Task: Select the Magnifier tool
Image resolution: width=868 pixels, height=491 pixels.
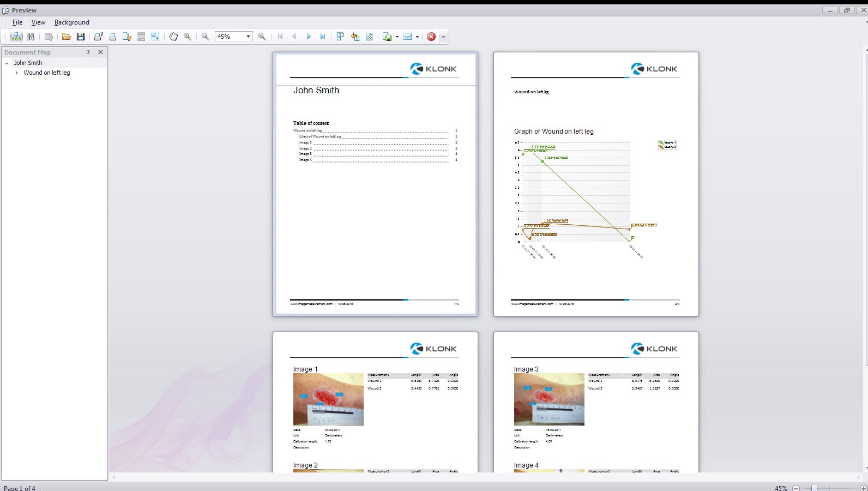Action: [x=188, y=37]
